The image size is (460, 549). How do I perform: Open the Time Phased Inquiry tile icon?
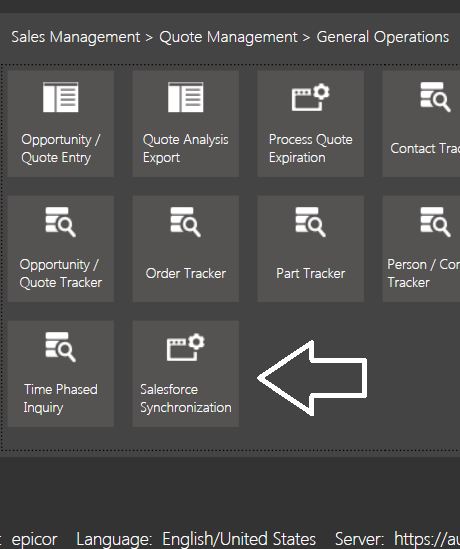pos(61,347)
